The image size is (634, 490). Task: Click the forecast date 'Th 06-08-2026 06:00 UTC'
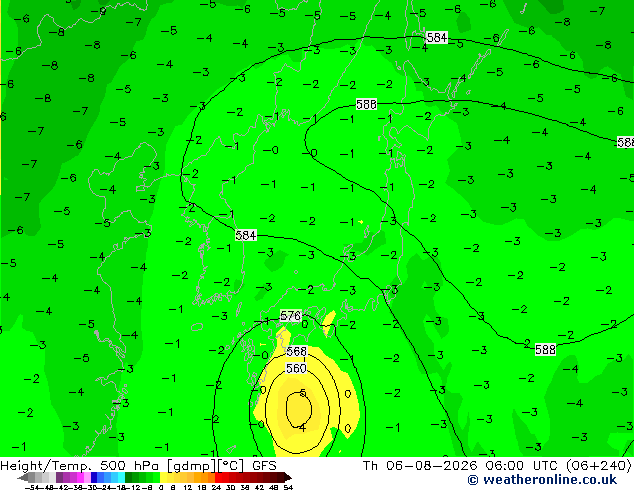click(460, 466)
